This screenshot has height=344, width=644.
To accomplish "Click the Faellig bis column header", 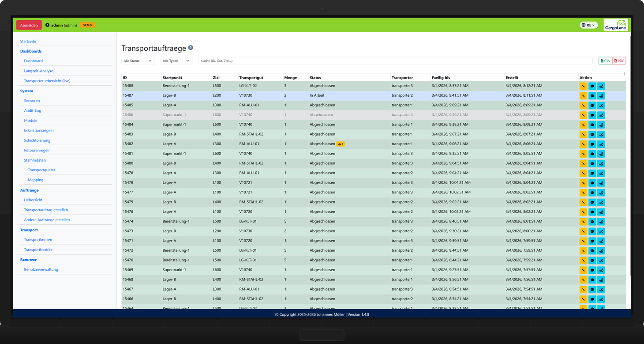I will (x=441, y=78).
